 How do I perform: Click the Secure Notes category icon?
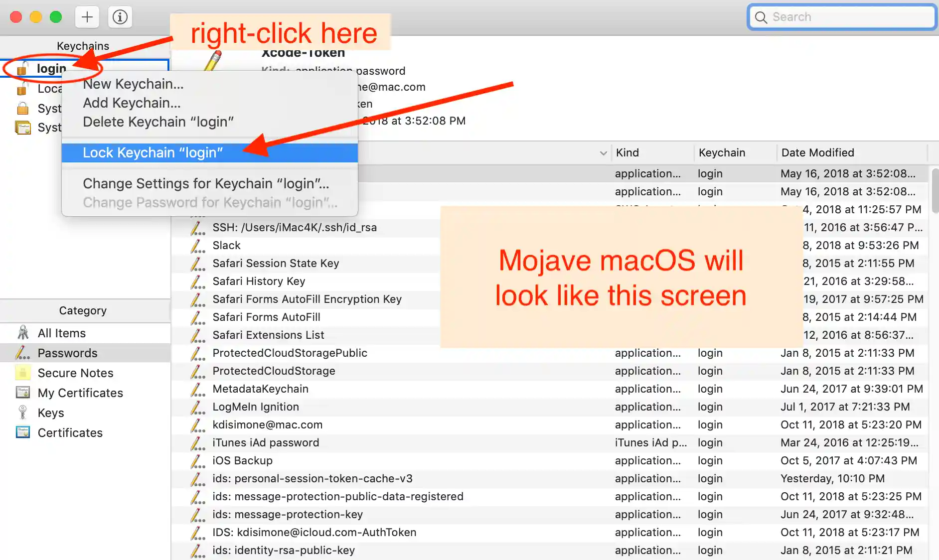[x=22, y=373]
